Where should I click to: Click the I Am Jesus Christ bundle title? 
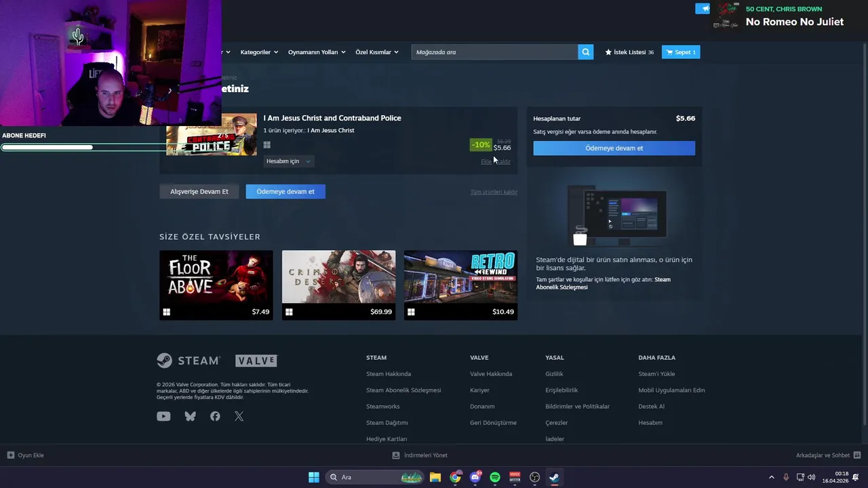pos(332,118)
